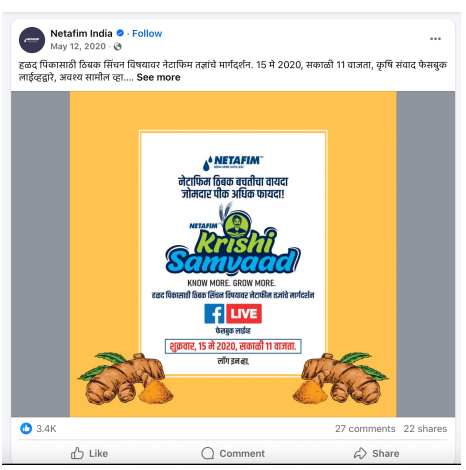
Task: Open the 27 comments list
Action: (365, 429)
